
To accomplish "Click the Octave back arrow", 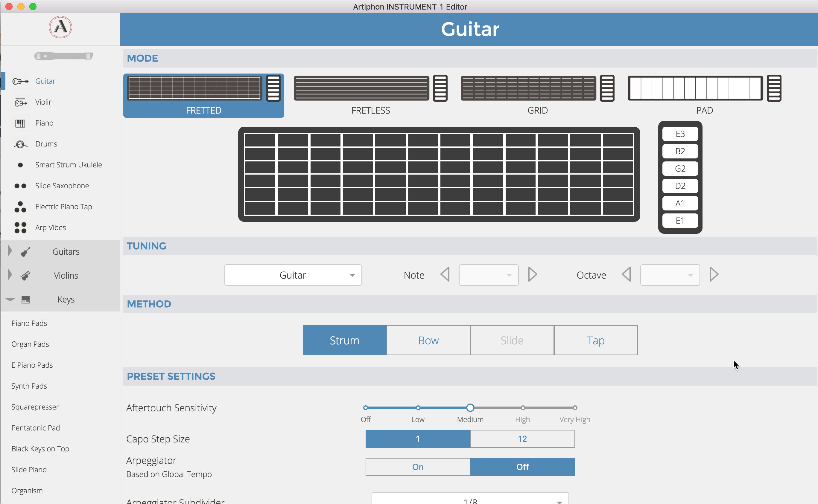I will coord(627,274).
